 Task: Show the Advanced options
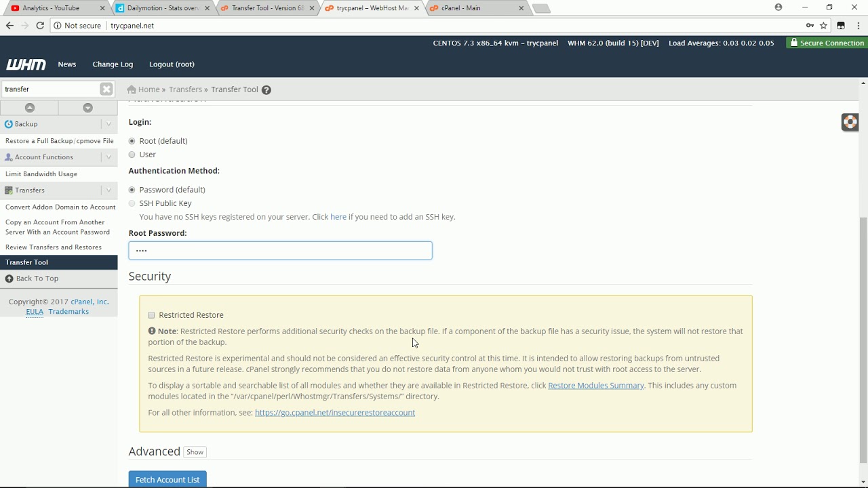195,452
